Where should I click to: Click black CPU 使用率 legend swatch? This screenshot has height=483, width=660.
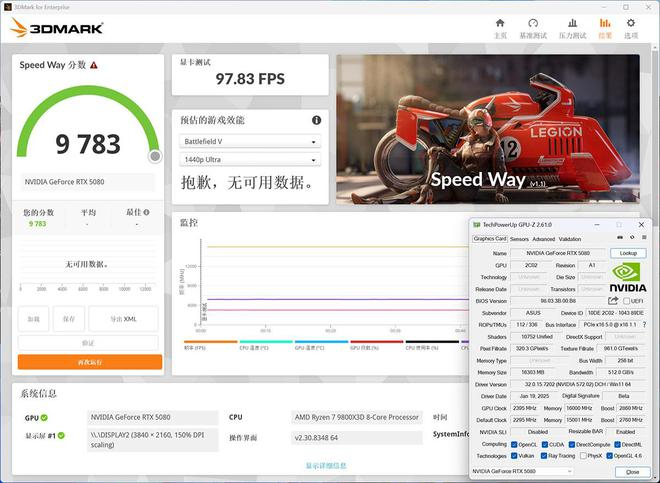(432, 342)
